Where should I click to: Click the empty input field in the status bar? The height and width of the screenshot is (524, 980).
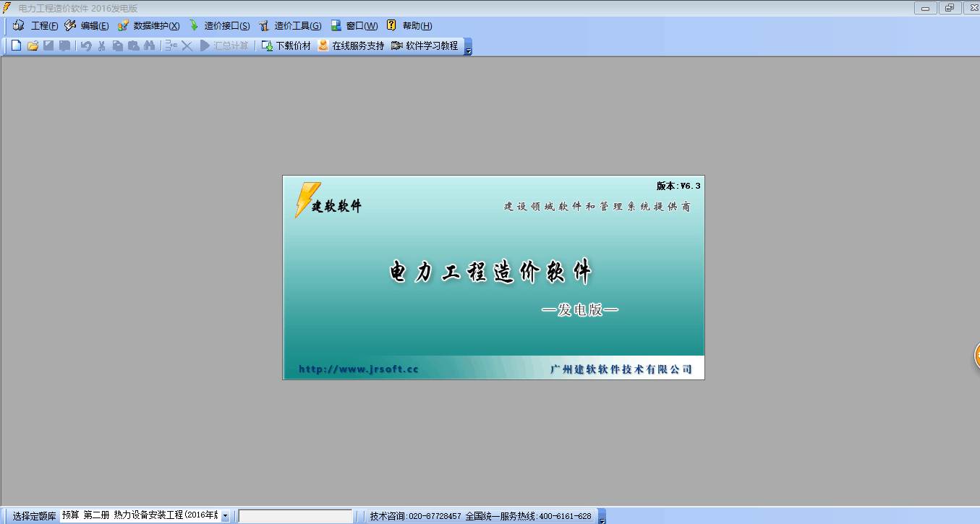[296, 516]
